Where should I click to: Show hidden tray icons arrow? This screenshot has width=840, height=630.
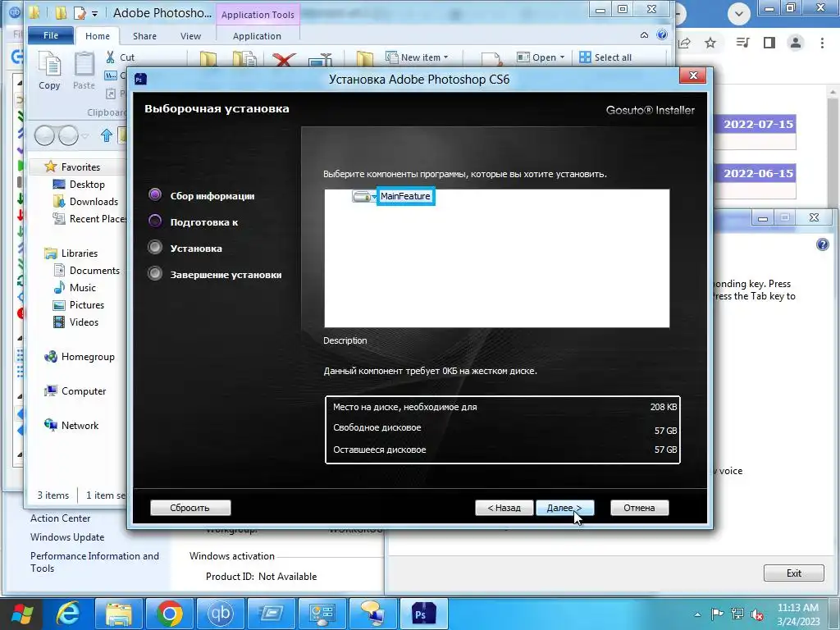[x=697, y=614]
